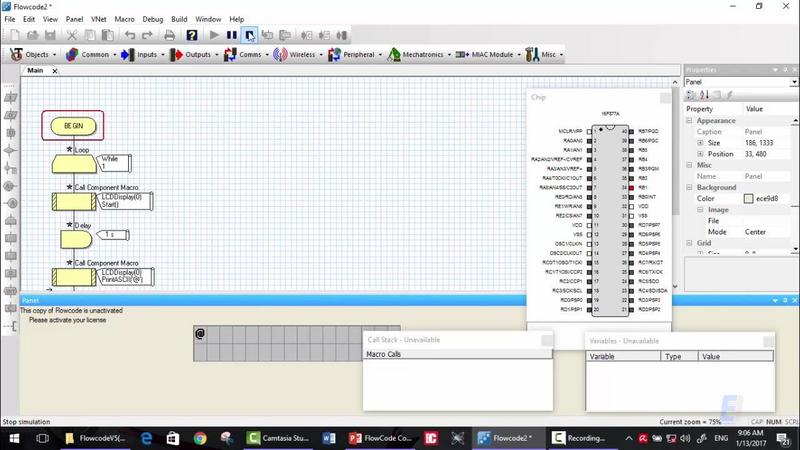Viewport: 800px width, 450px height.
Task: Pause the simulation
Action: [232, 35]
